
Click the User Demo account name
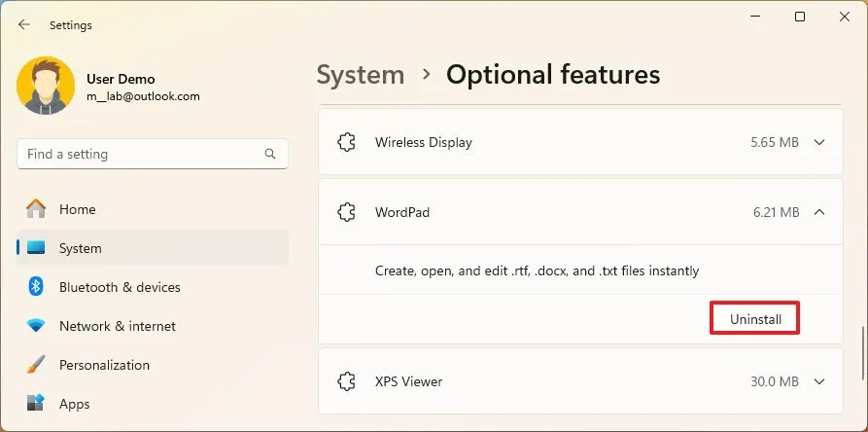tap(121, 79)
